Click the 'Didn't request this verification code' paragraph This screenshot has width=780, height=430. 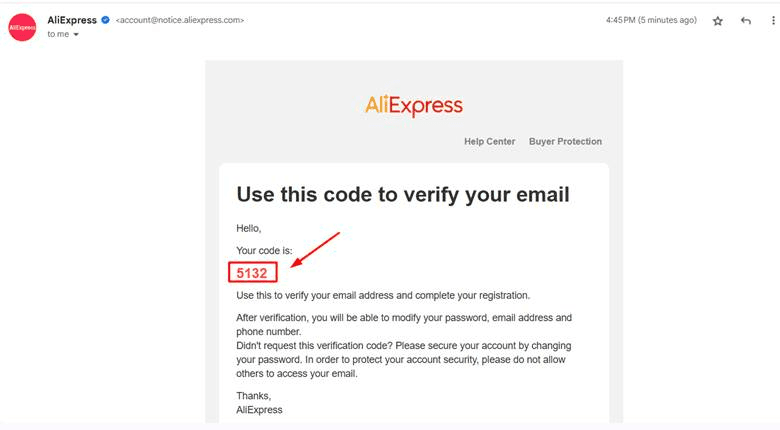(404, 359)
